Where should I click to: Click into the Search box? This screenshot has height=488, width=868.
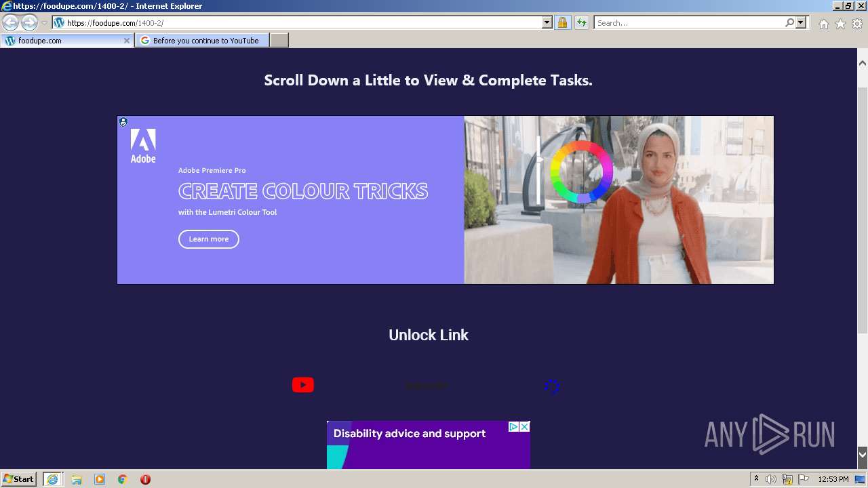coord(688,22)
